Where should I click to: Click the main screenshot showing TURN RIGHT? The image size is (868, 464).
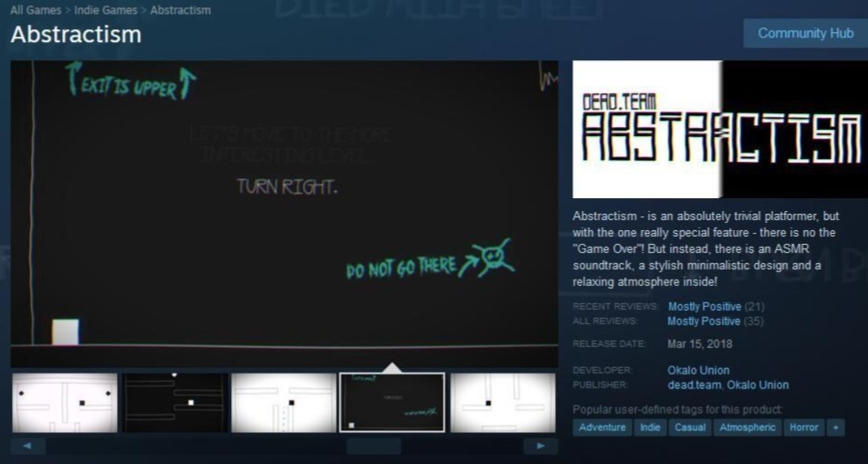(x=284, y=214)
